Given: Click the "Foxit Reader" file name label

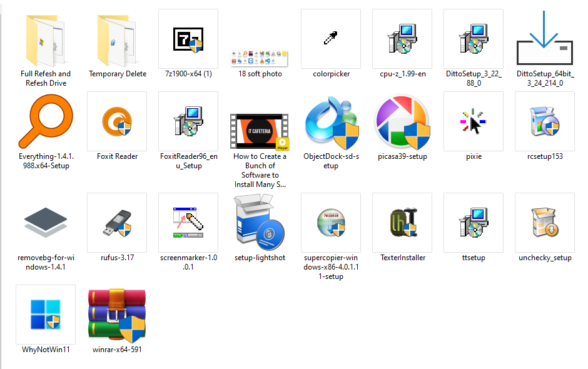Looking at the screenshot, I should pyautogui.click(x=117, y=156).
